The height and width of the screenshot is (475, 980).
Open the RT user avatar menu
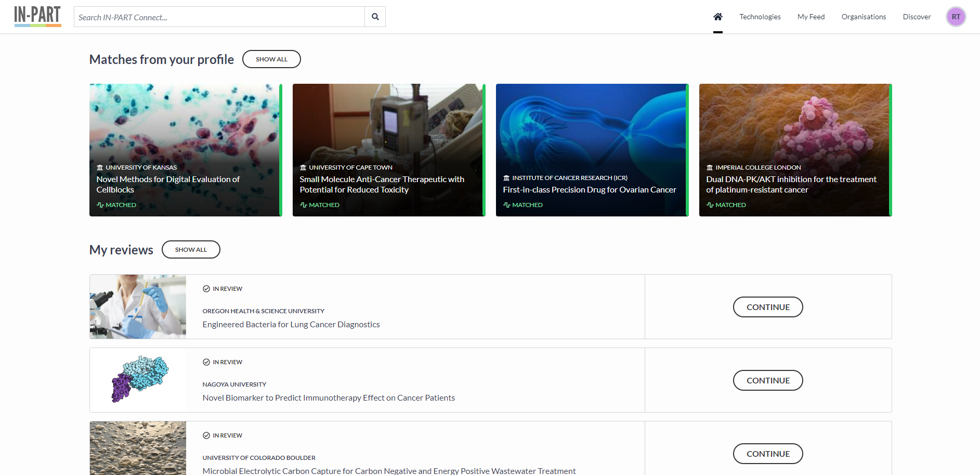(x=956, y=17)
